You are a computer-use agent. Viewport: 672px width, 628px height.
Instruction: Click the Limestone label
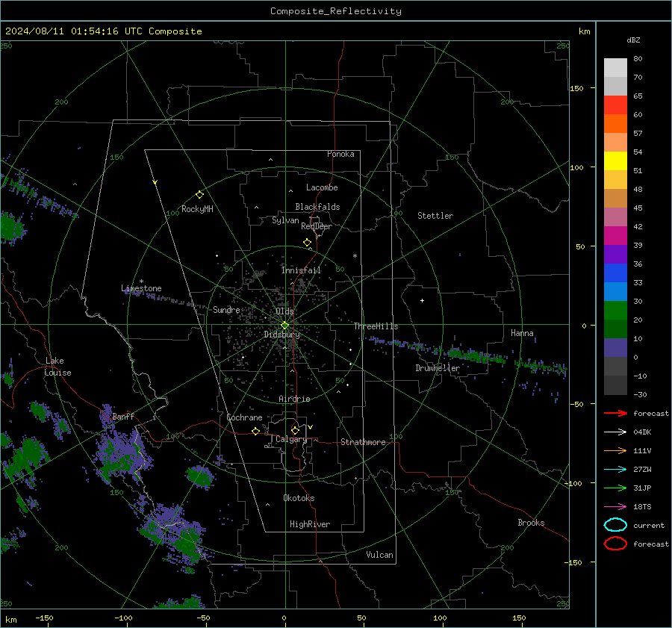point(141,288)
